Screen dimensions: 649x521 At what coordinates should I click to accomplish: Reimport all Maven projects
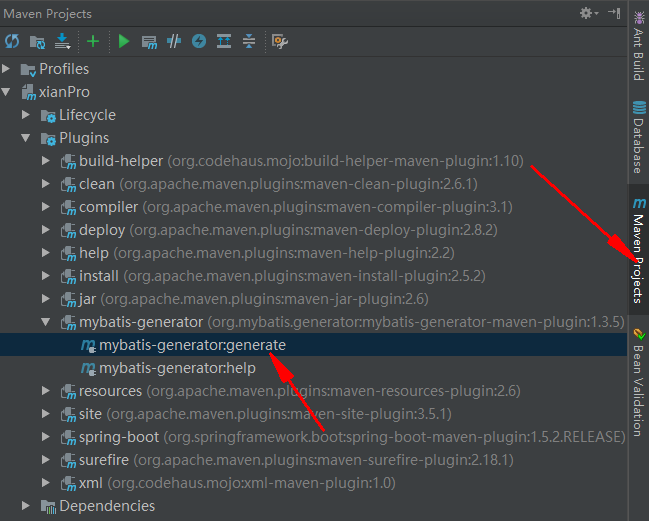[12, 41]
